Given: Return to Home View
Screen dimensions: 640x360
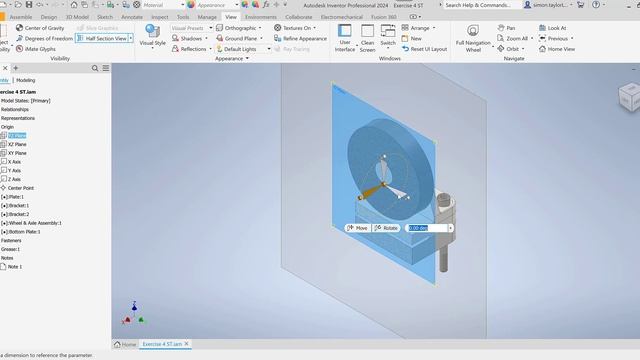Looking at the screenshot, I should 557,49.
